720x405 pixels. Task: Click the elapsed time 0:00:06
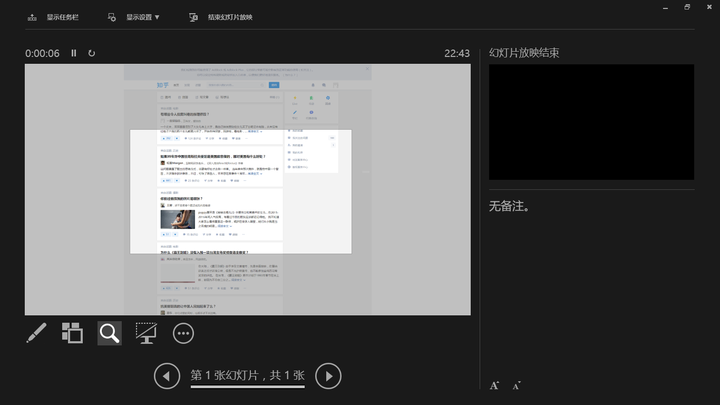click(x=42, y=53)
